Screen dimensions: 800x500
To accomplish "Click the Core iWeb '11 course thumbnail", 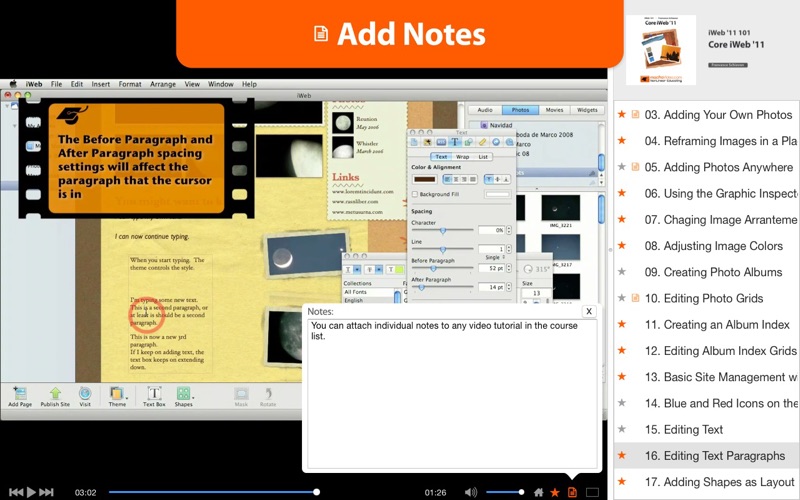I will (x=661, y=50).
